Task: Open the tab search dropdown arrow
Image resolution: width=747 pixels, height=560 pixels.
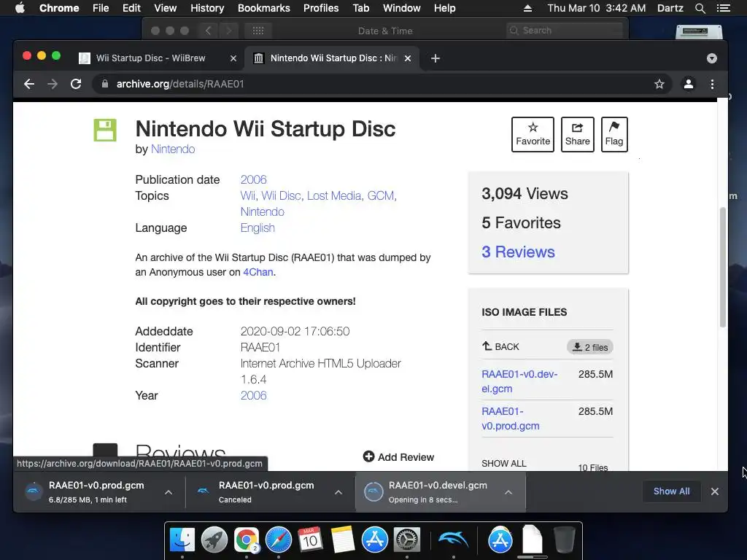Action: pos(712,58)
